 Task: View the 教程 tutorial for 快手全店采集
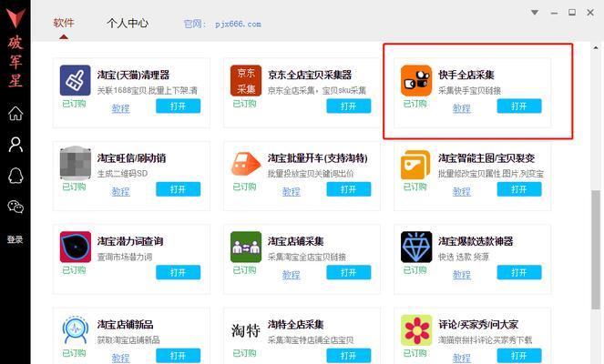pos(462,108)
